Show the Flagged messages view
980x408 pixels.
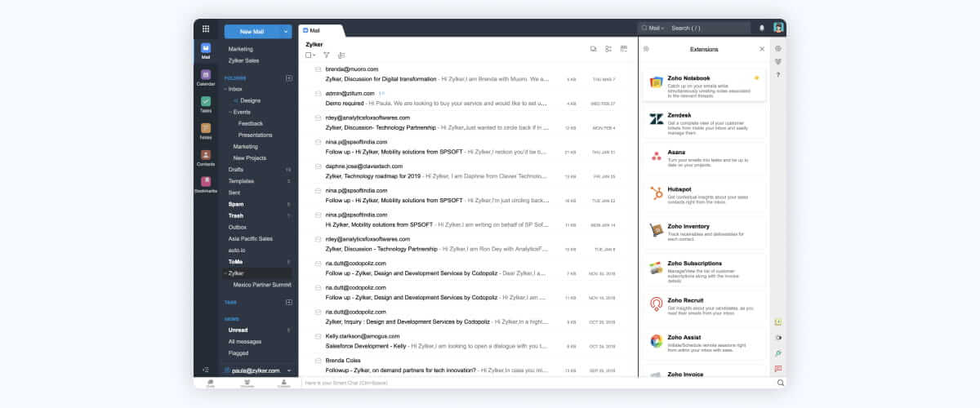coord(238,353)
